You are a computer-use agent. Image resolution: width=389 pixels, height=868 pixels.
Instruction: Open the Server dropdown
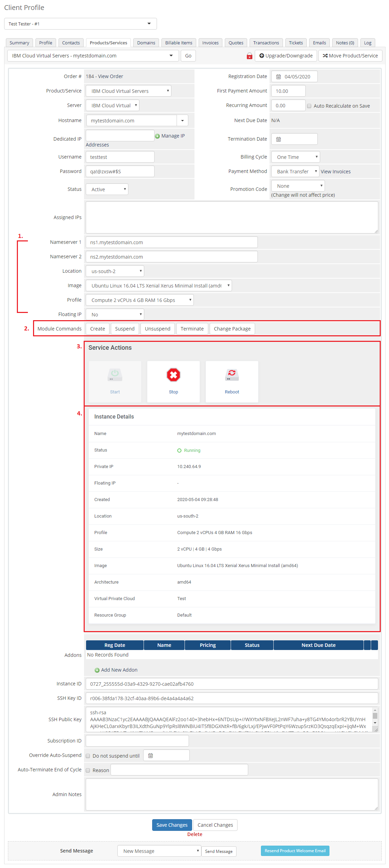(113, 105)
